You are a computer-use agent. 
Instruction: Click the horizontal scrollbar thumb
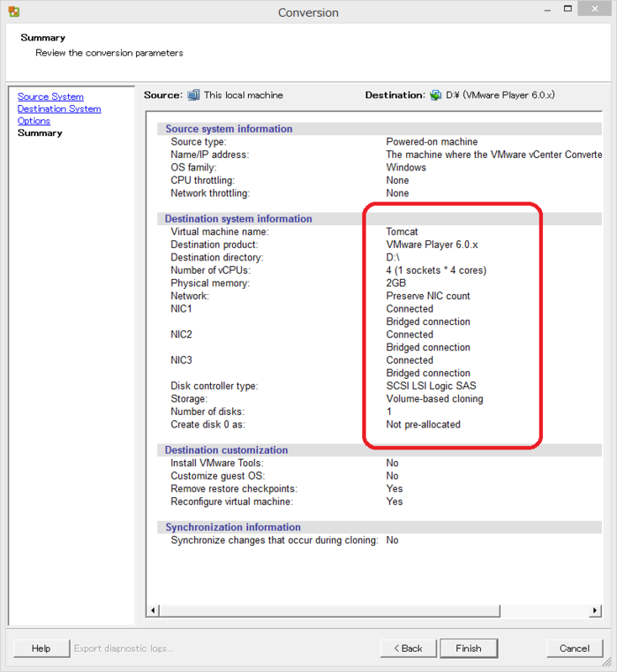(x=330, y=611)
